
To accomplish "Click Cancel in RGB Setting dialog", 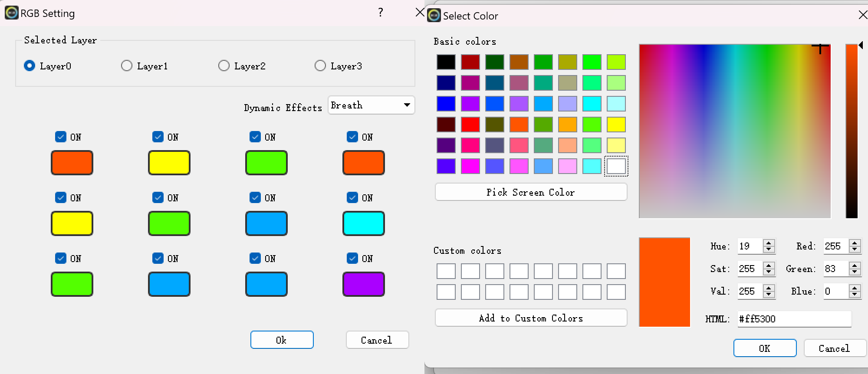I will (x=377, y=340).
